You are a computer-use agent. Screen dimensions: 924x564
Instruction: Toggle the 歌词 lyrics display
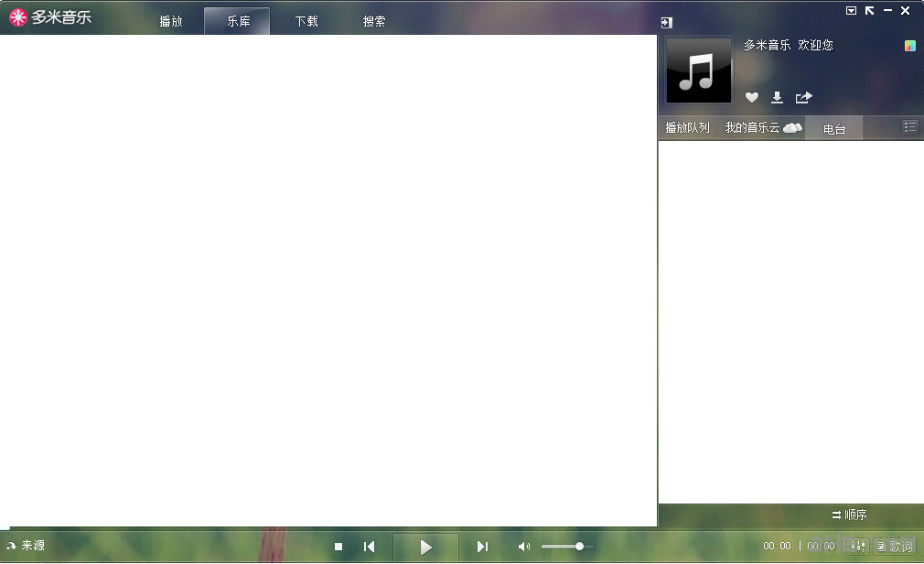[x=894, y=547]
